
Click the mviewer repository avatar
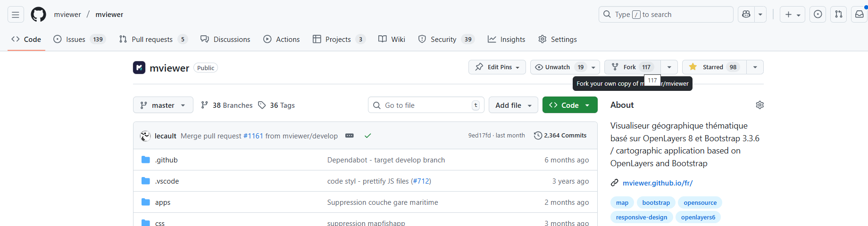tap(139, 68)
